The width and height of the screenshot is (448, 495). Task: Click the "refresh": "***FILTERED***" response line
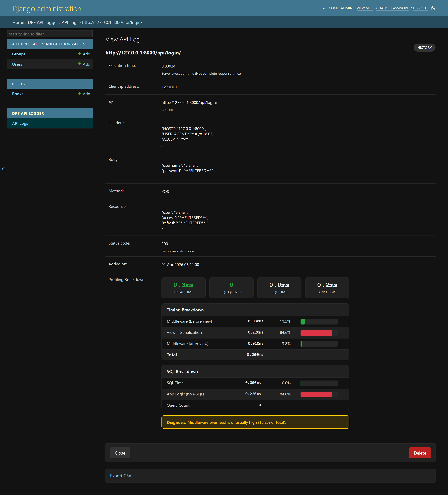pos(185,223)
